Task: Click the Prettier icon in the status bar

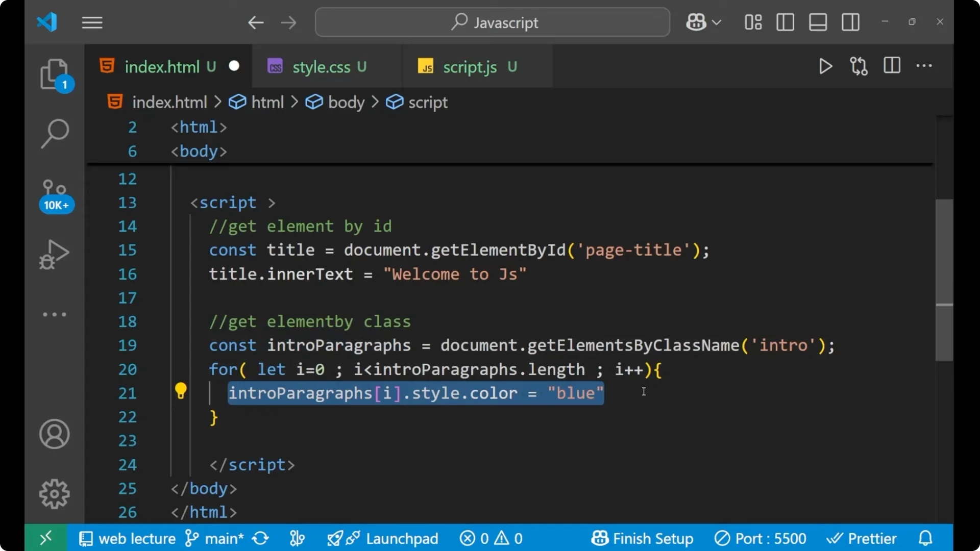Action: (x=862, y=538)
